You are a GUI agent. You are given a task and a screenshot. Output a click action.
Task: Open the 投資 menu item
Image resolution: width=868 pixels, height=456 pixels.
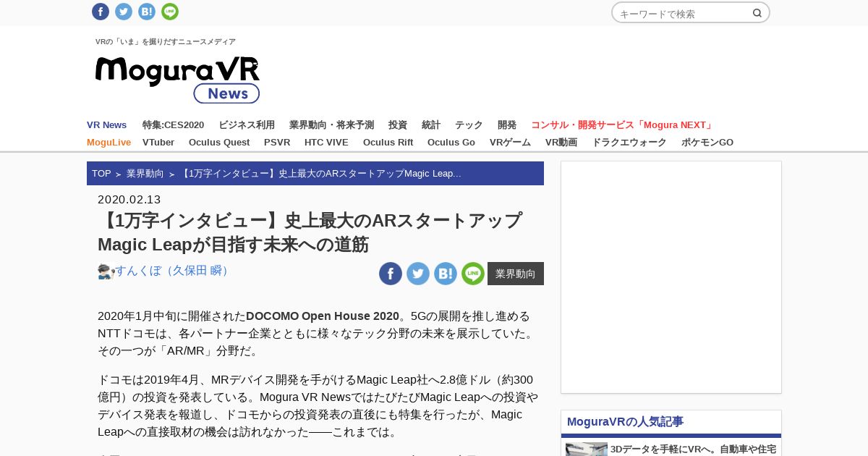pyautogui.click(x=398, y=125)
